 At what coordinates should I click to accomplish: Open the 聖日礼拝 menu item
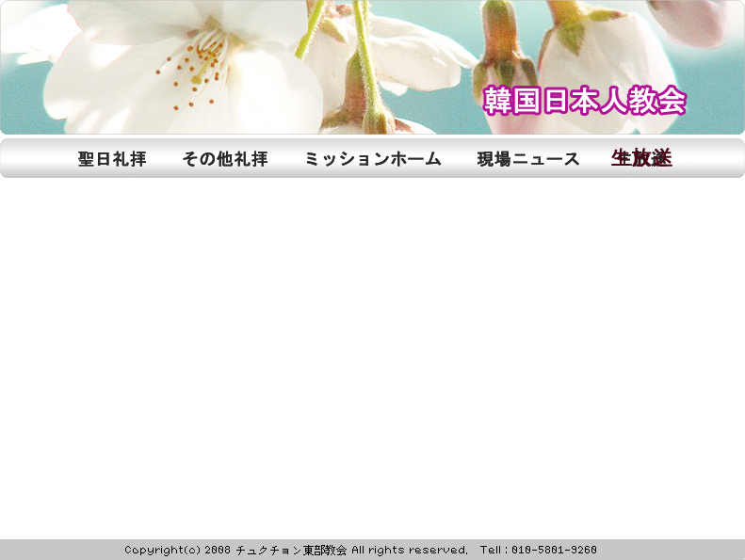point(112,159)
